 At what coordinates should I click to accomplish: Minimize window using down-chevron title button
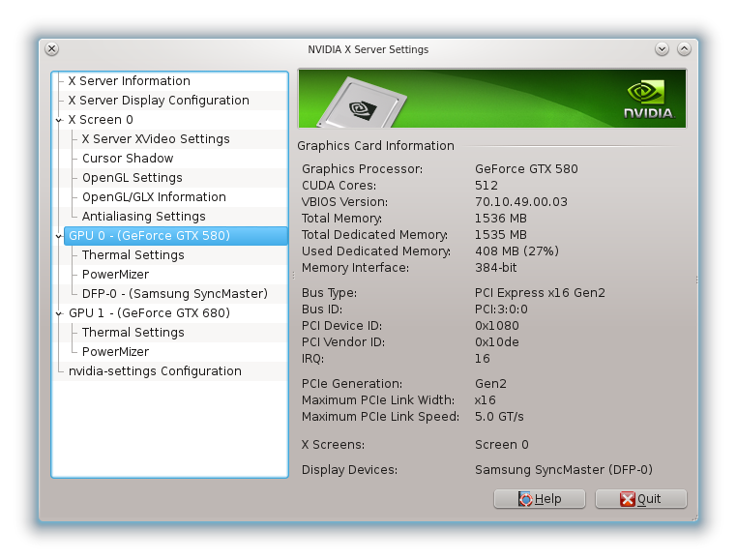click(x=662, y=49)
